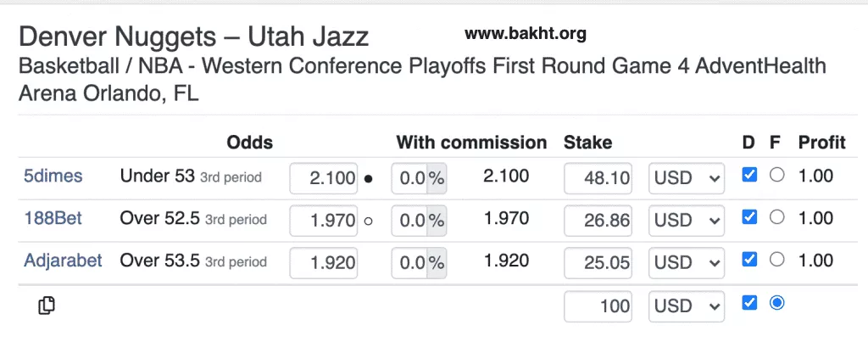
Task: Expand Adjarabet stake currency dropdown
Action: click(687, 263)
